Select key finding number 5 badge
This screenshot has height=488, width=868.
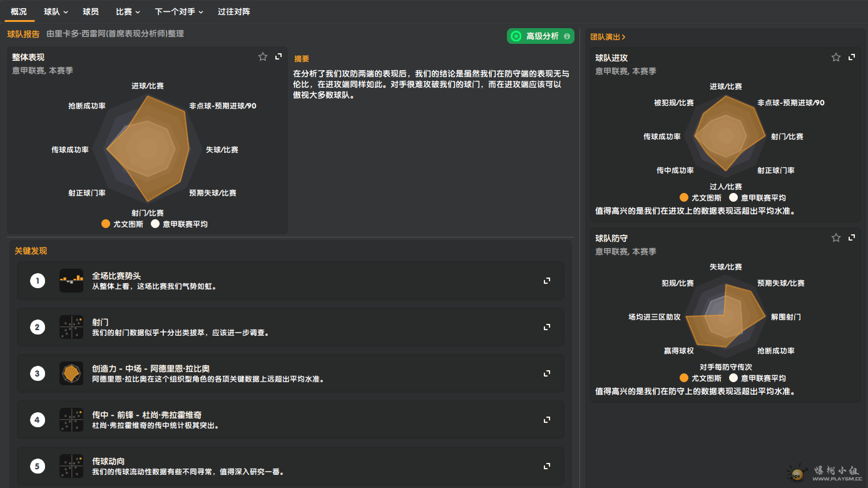tap(38, 466)
